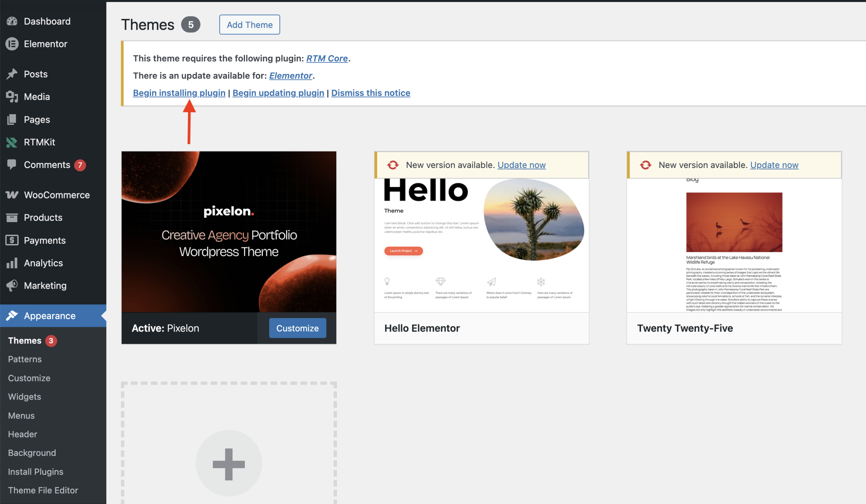The width and height of the screenshot is (866, 504).
Task: Click the Payments dollar icon
Action: pos(12,240)
